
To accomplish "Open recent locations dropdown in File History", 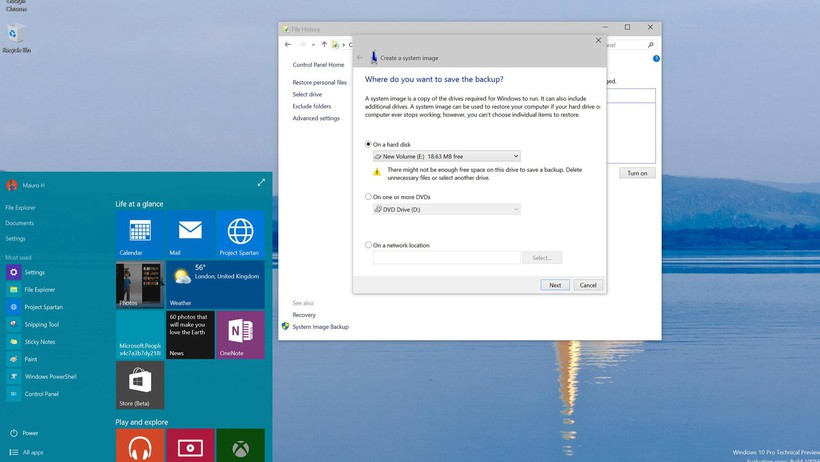I will point(313,45).
